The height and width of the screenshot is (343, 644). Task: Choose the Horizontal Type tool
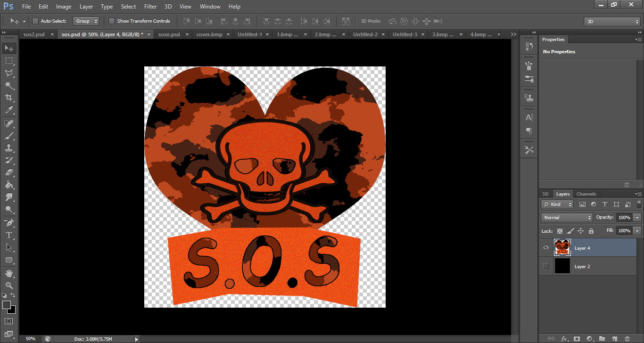9,235
